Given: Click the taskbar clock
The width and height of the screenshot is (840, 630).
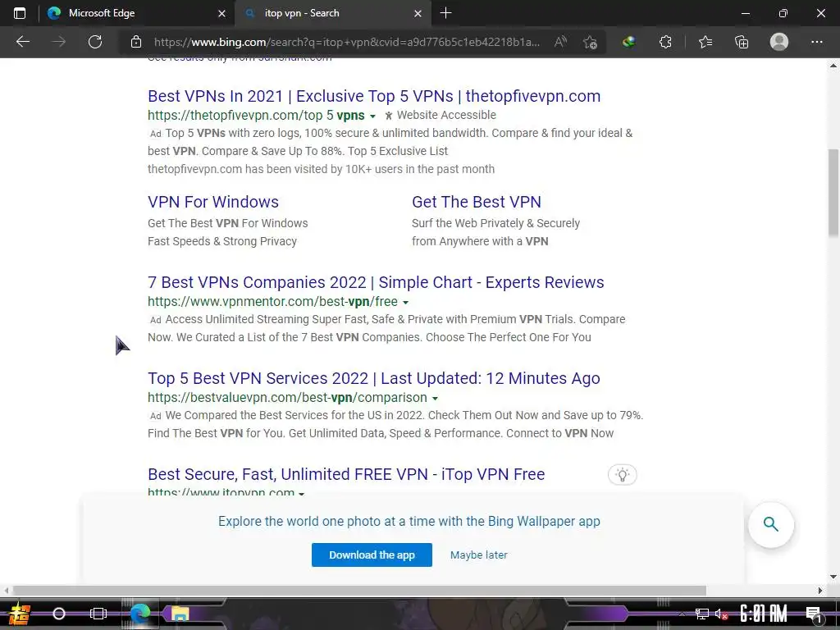Looking at the screenshot, I should pos(764,614).
